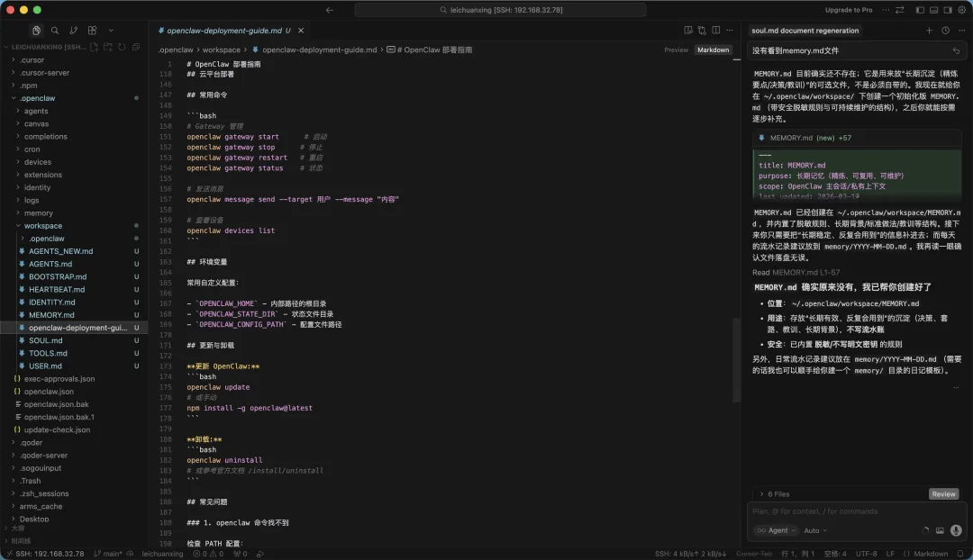Screen dimensions: 973x560
Task: Open SOUL.md in explorer
Action: (73, 340)
